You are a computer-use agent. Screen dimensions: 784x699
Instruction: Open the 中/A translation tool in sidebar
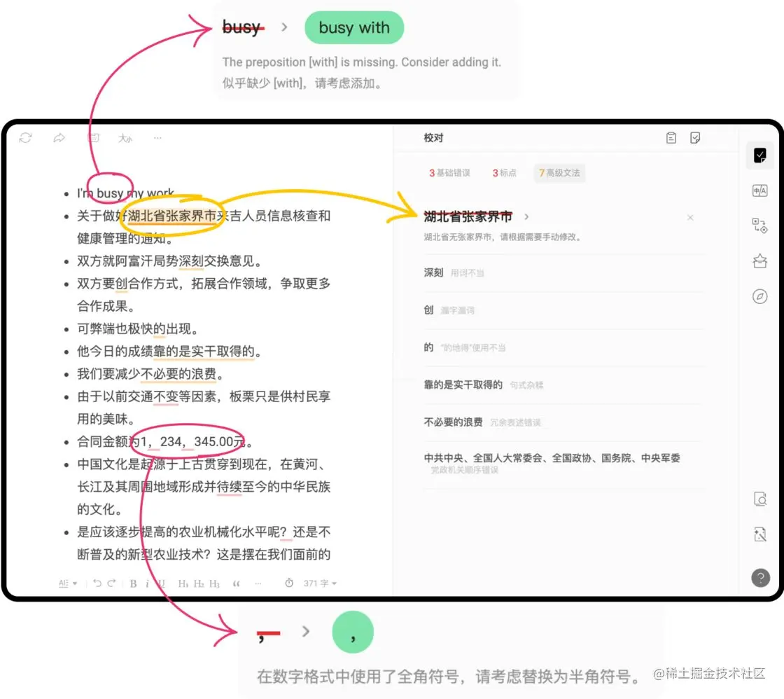click(760, 191)
